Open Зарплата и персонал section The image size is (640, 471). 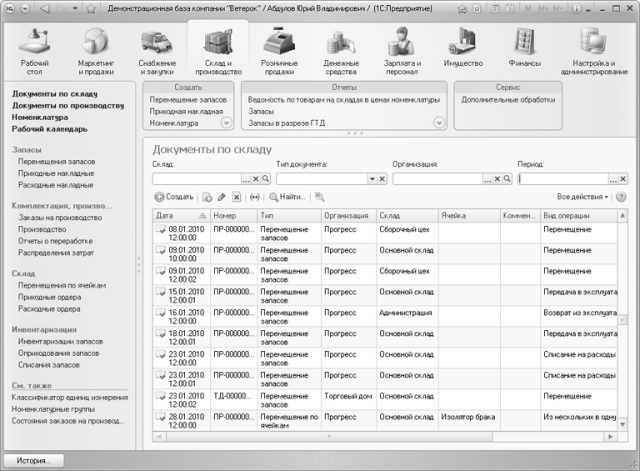tap(402, 51)
